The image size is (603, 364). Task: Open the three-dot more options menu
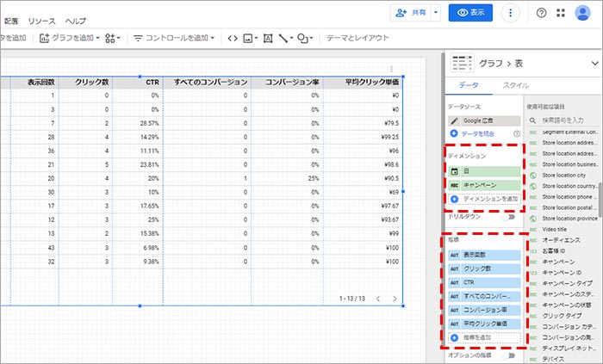pos(512,13)
